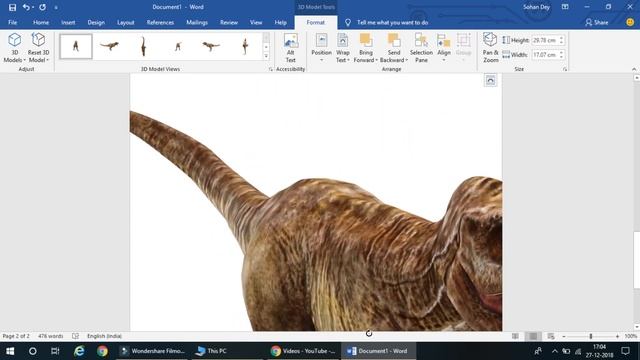640x360 pixels.
Task: Switch to the Mailings tab
Action: (x=197, y=22)
